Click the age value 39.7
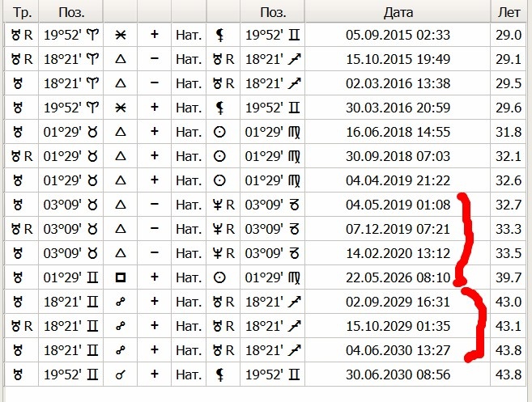This screenshot has height=402, width=532. point(509,277)
